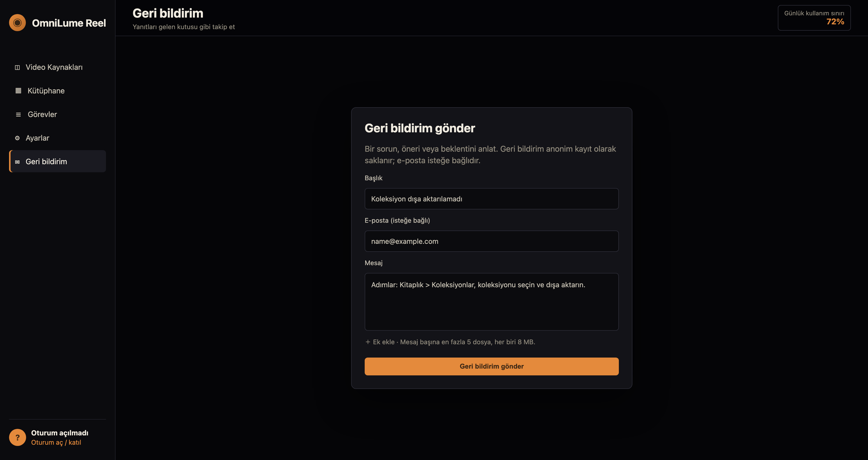
Task: Click 'Yanıtları gelen kutusu gibi takip et' subtitle
Action: (184, 27)
